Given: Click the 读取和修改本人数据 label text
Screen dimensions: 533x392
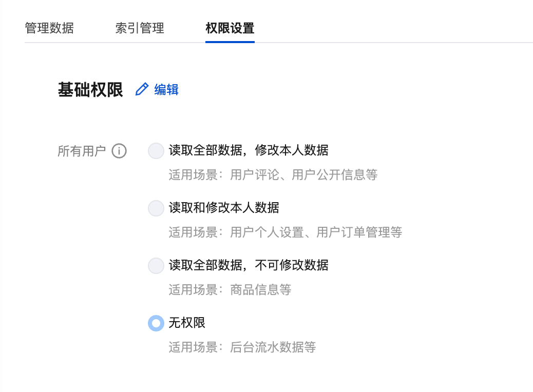Looking at the screenshot, I should 224,208.
